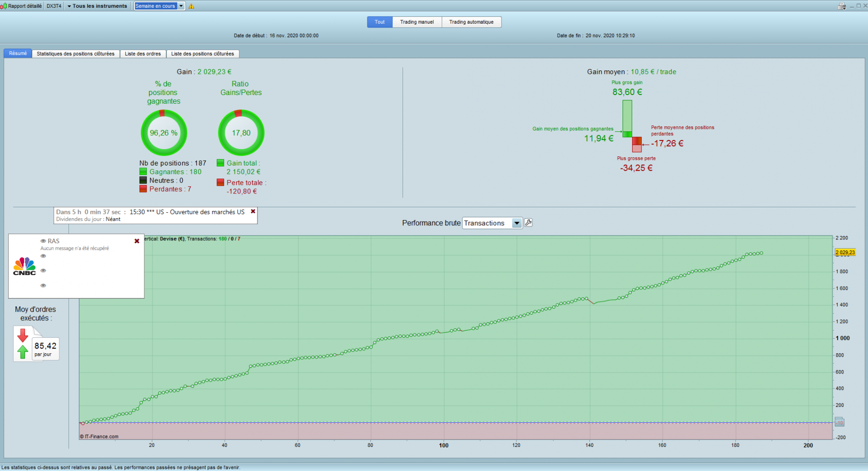Open the Transactions dropdown for Performance brute
Screen dimensions: 868x471
click(x=492, y=223)
